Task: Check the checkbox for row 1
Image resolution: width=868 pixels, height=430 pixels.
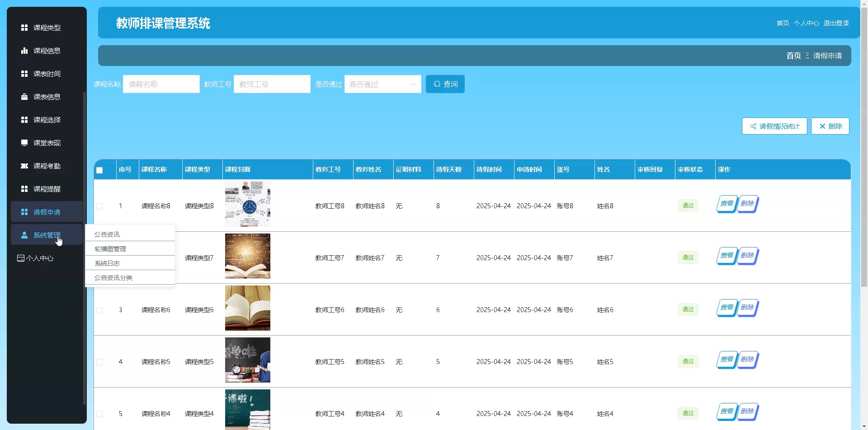Action: click(x=99, y=206)
